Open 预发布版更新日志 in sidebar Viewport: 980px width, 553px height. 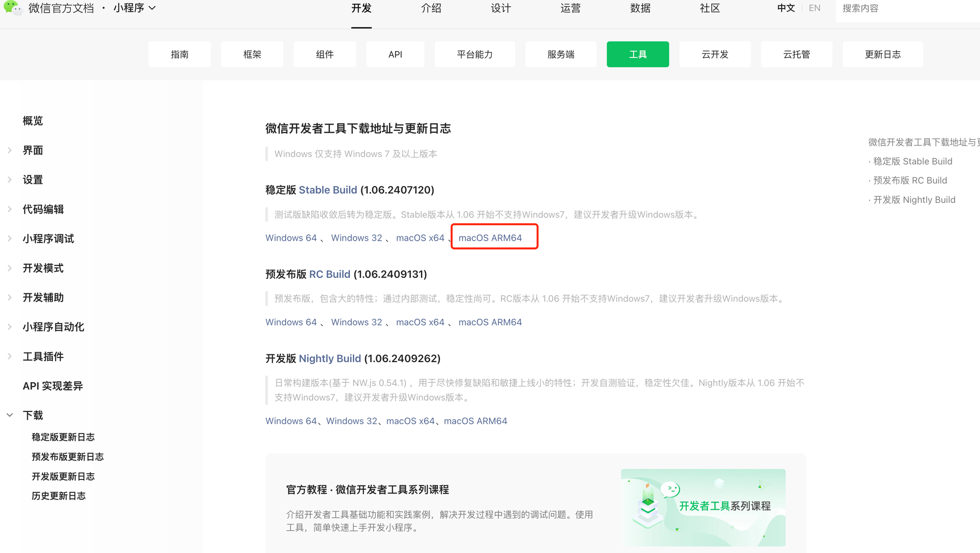68,457
